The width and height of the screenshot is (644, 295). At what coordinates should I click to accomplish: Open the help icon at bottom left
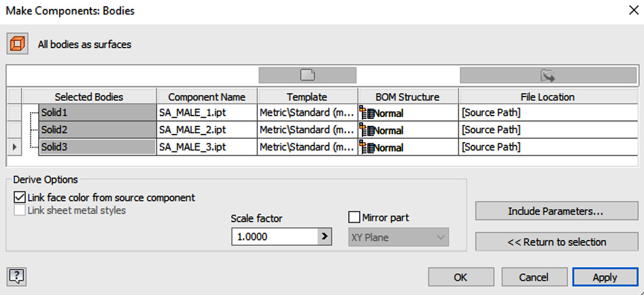click(16, 277)
